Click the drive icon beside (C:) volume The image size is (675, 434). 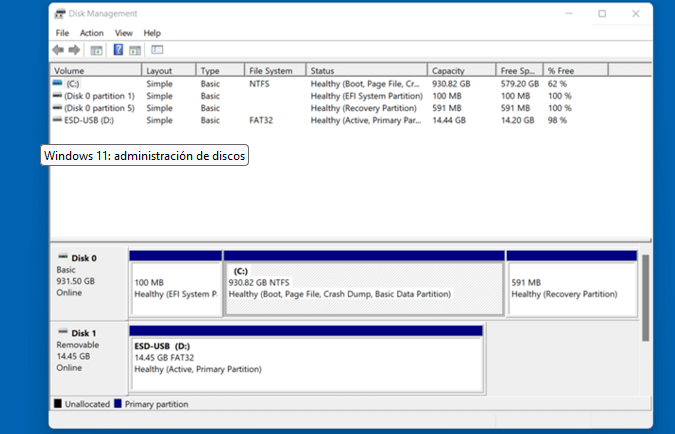point(57,83)
